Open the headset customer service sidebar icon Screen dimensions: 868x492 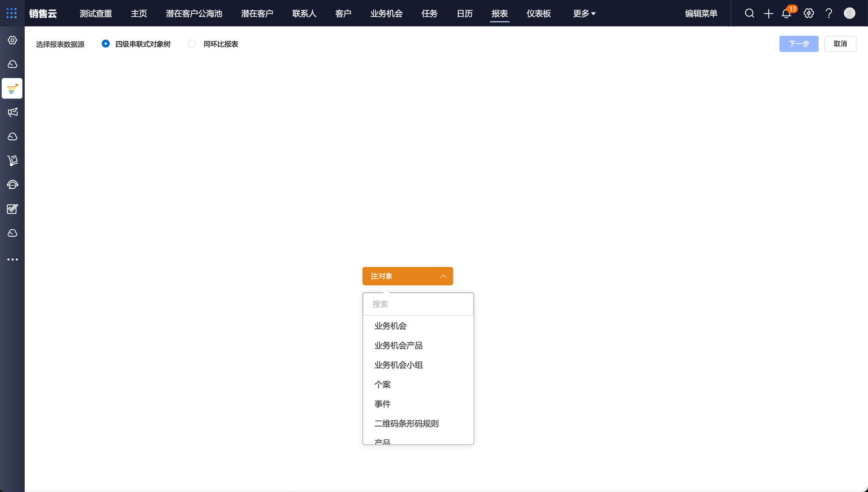point(12,185)
